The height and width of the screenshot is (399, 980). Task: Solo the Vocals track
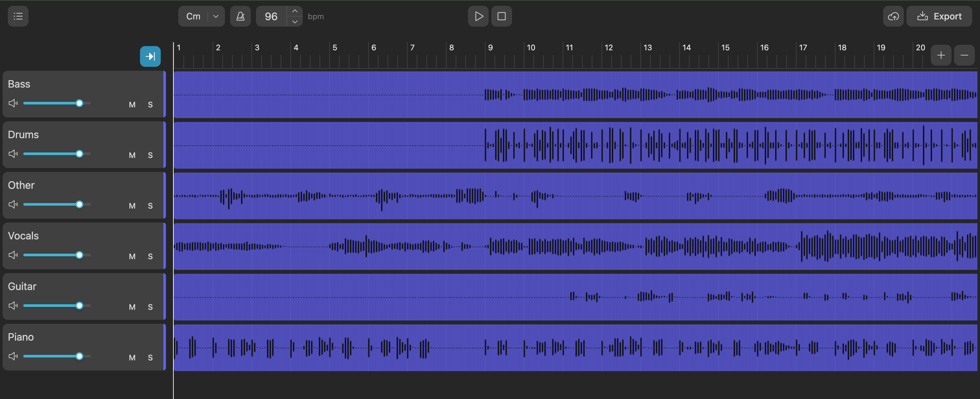(x=150, y=256)
